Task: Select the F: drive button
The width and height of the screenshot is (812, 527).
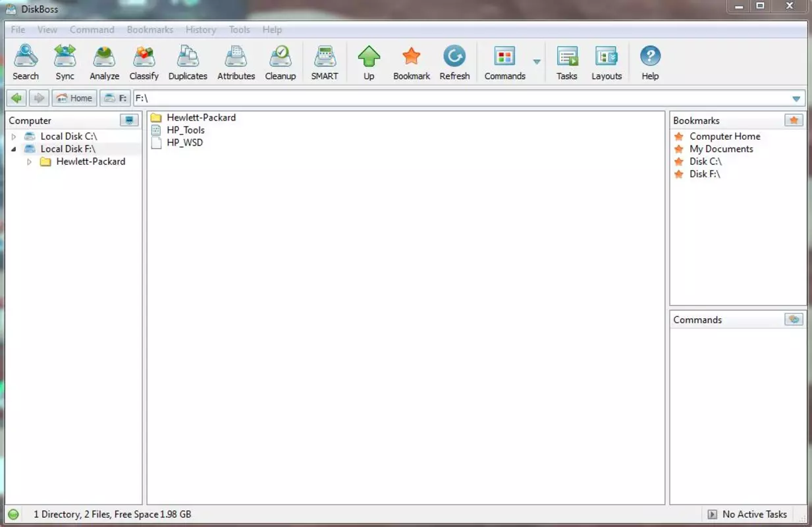Action: click(115, 98)
